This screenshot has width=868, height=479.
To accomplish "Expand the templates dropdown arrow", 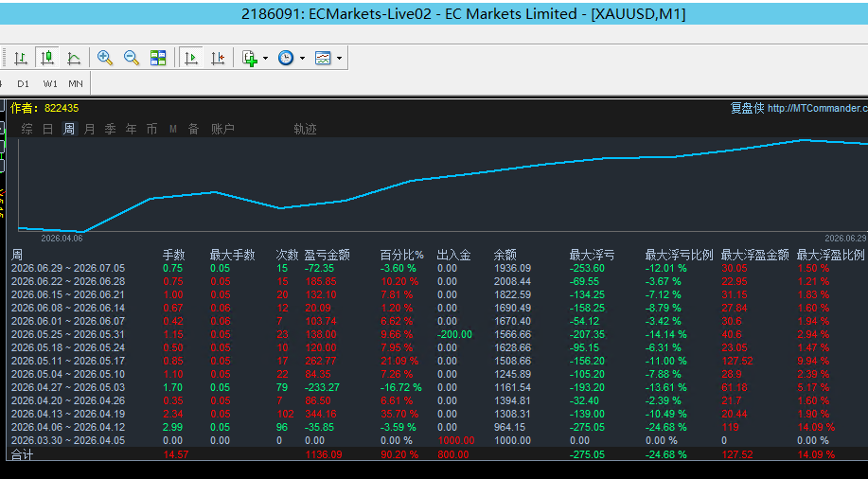I will point(339,58).
